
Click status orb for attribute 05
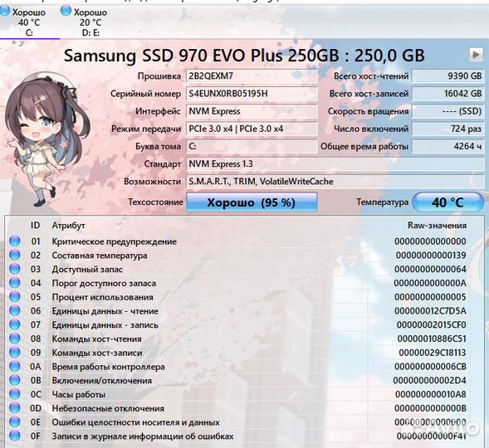point(14,296)
